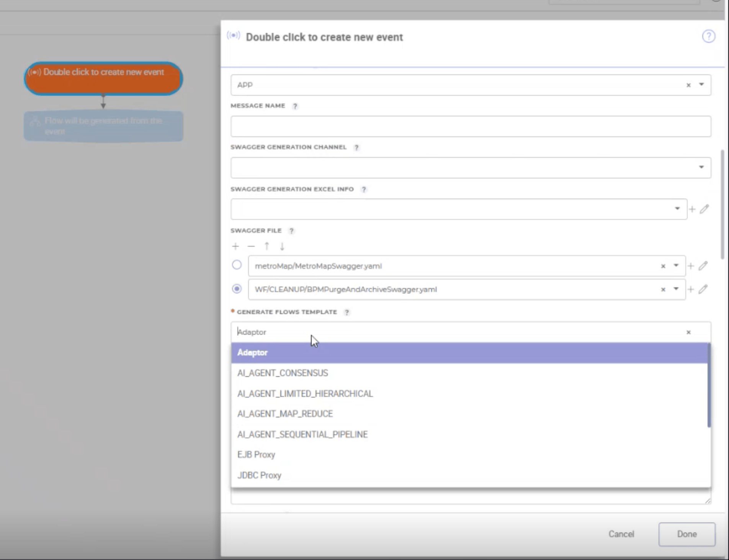This screenshot has height=560, width=729.
Task: Select the MetroMapSwagger.yaml radio button
Action: coord(237,265)
